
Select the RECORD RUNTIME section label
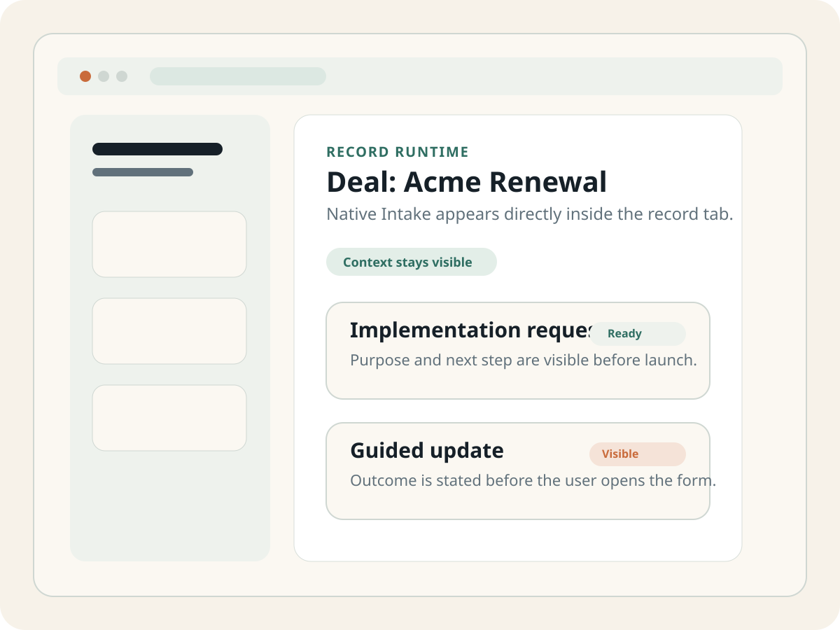(397, 151)
